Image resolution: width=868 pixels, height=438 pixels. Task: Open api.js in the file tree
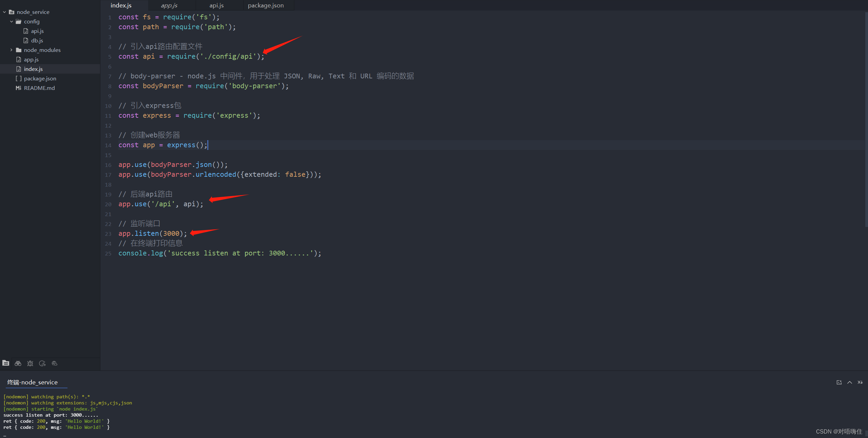tap(37, 31)
